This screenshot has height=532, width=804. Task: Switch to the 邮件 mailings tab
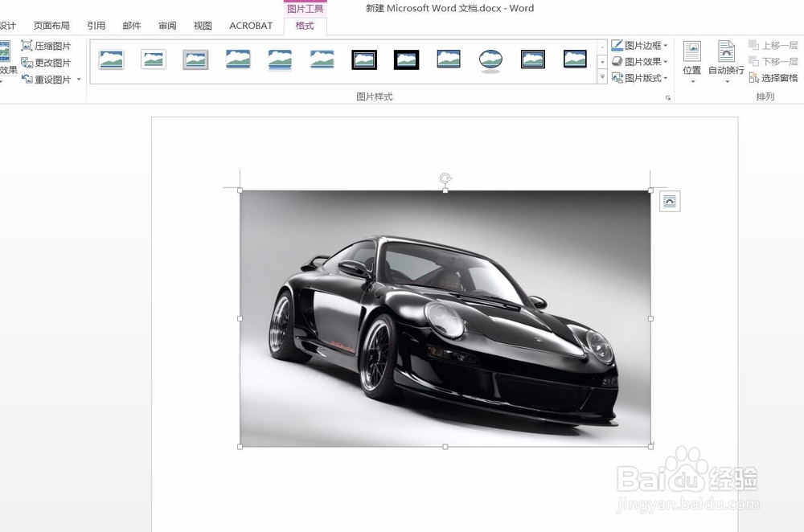coord(132,26)
